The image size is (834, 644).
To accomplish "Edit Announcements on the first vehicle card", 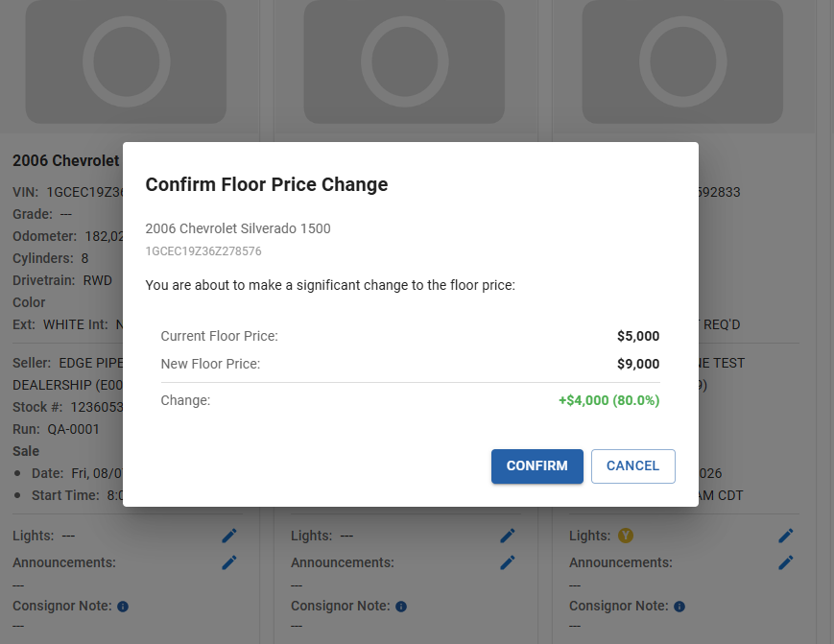I will (x=229, y=562).
